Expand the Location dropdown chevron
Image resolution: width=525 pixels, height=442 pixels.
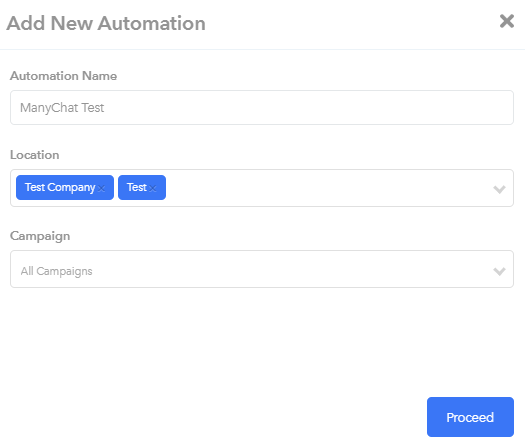[x=499, y=189]
